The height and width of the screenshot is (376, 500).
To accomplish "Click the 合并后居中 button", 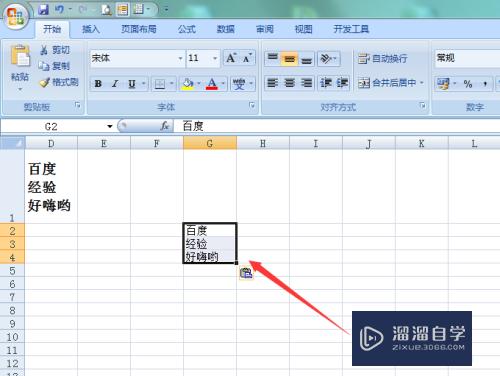I will coord(387,82).
